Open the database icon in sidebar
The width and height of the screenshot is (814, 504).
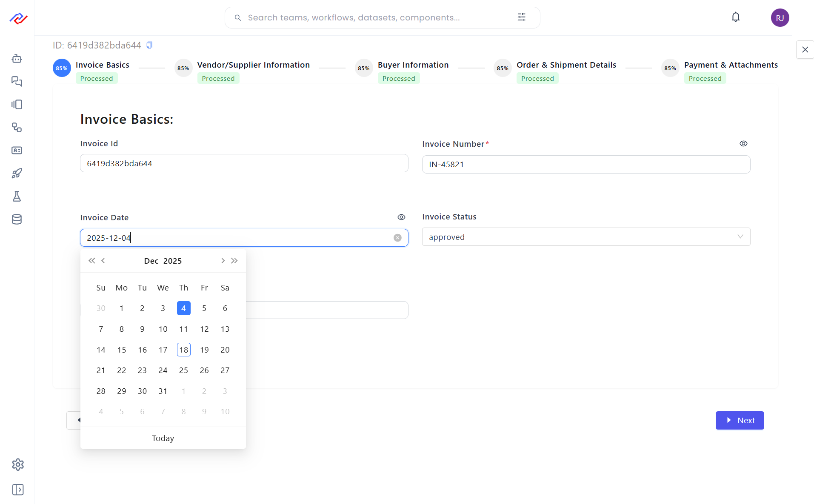click(17, 219)
